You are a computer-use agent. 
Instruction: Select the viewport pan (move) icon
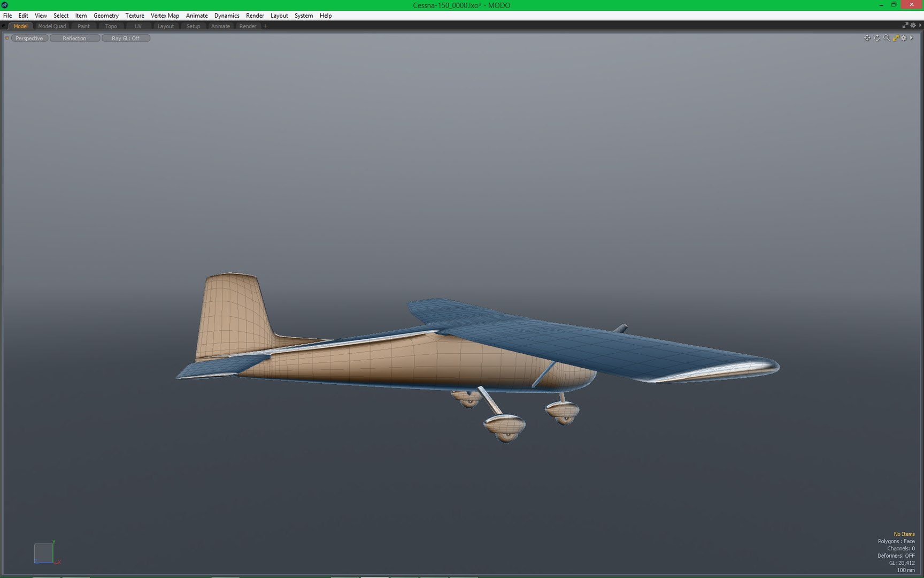tap(867, 38)
